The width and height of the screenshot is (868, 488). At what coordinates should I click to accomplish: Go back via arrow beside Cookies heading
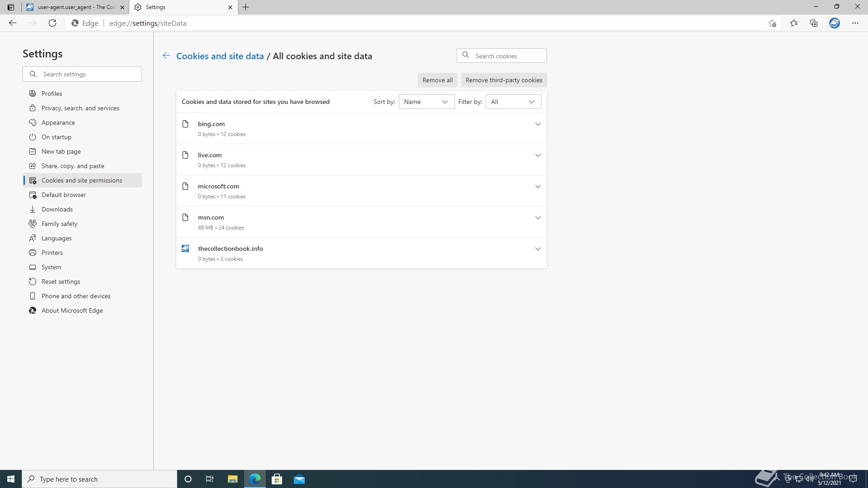tap(166, 56)
